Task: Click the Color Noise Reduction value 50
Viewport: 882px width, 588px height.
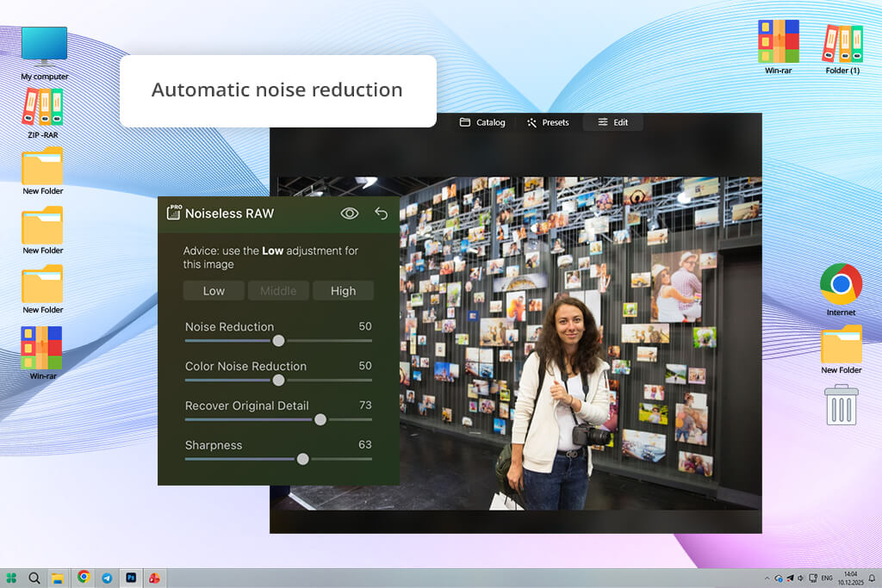Action: point(365,365)
